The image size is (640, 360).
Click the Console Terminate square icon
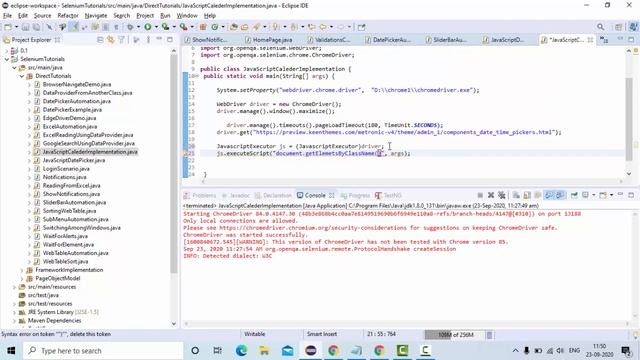click(480, 195)
